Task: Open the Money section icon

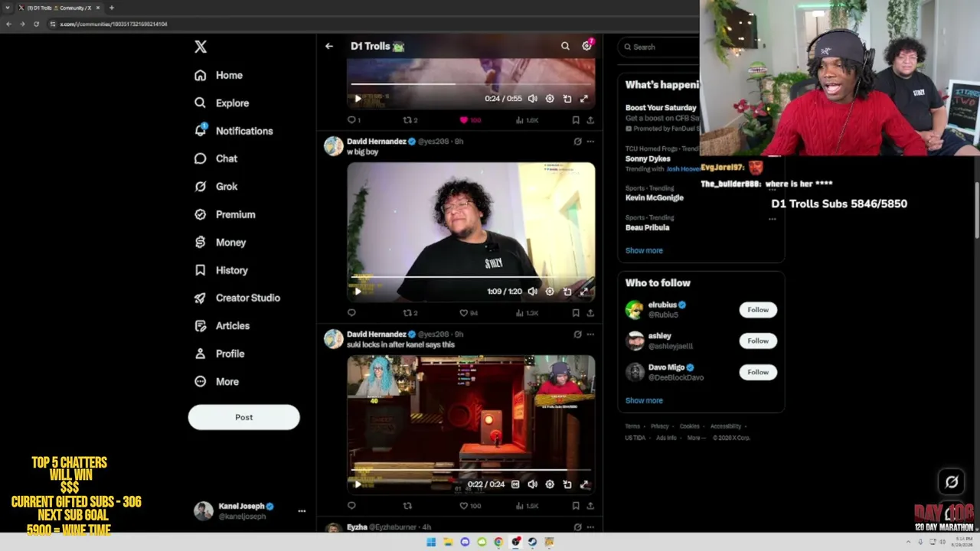Action: 201,242
